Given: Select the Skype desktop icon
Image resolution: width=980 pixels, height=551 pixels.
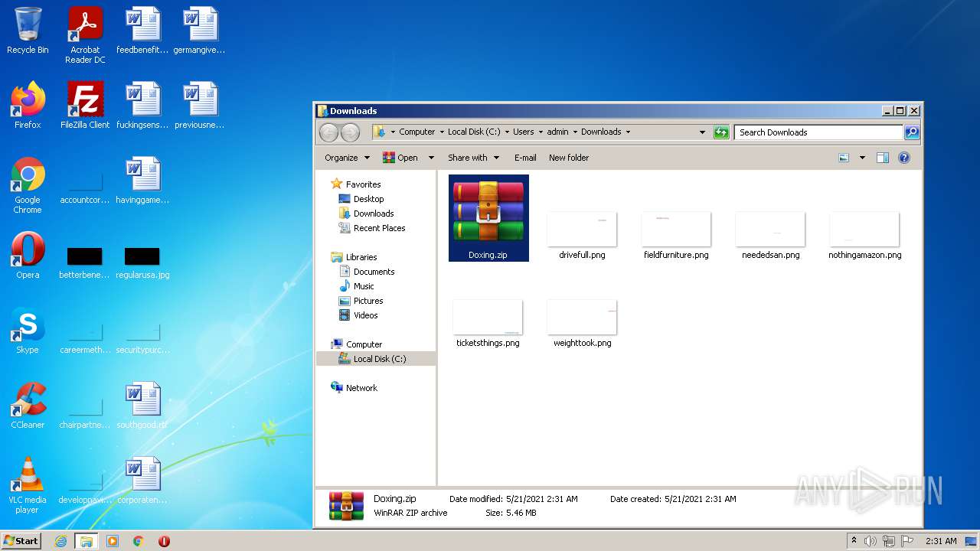Looking at the screenshot, I should (x=28, y=331).
